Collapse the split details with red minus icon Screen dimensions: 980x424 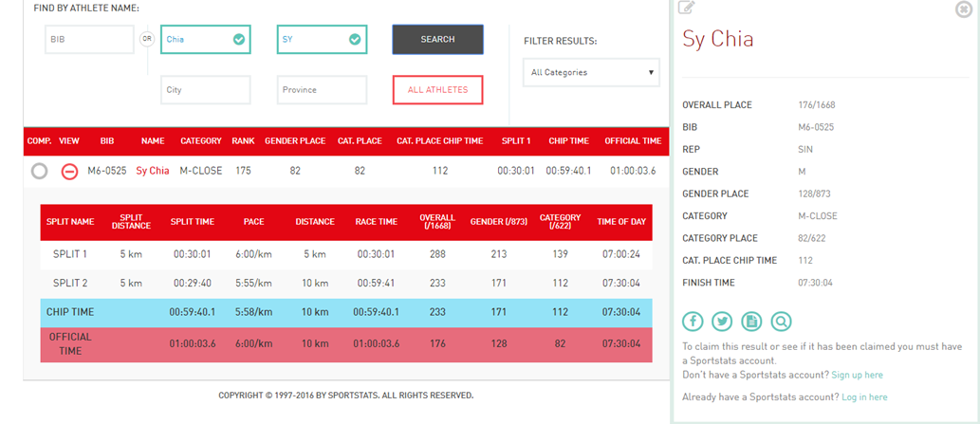69,171
